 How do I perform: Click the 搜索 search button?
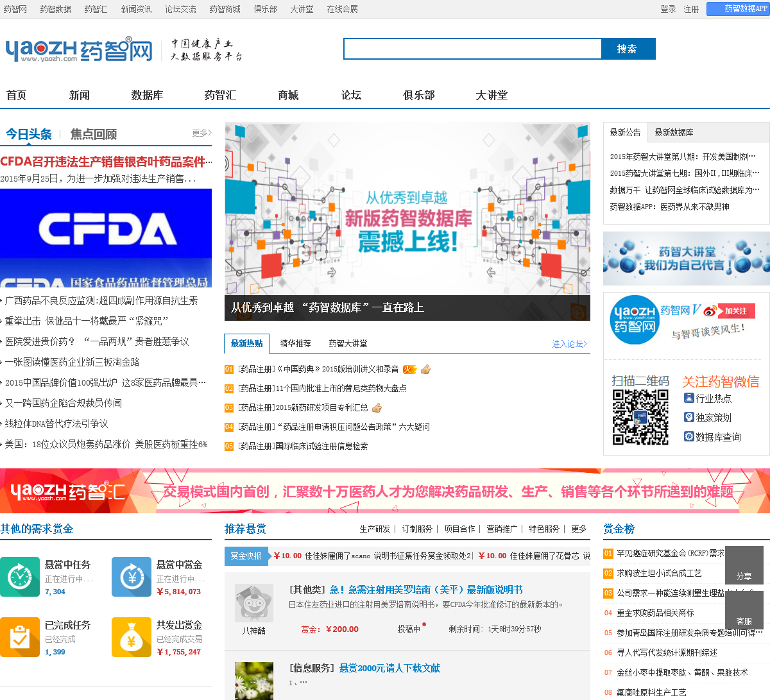[628, 49]
